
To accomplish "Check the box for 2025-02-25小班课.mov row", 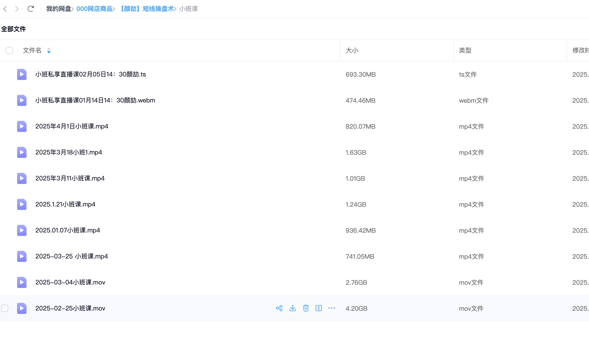I will tap(5, 308).
